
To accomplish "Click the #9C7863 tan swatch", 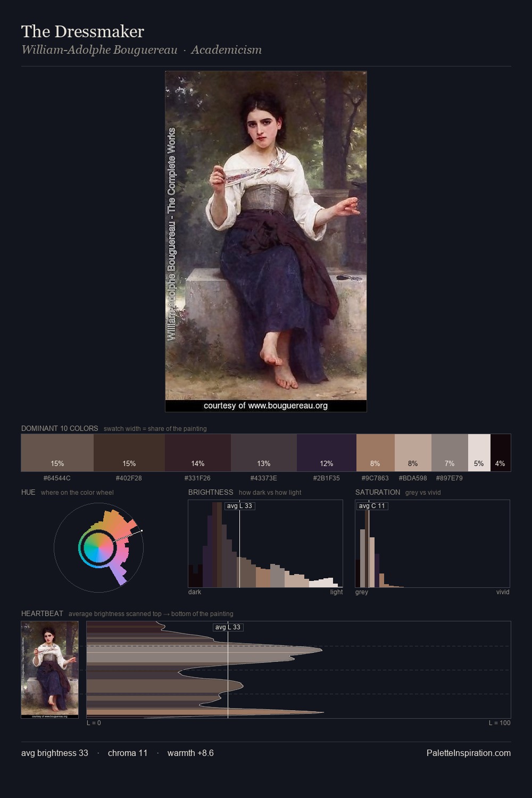I will pos(376,453).
